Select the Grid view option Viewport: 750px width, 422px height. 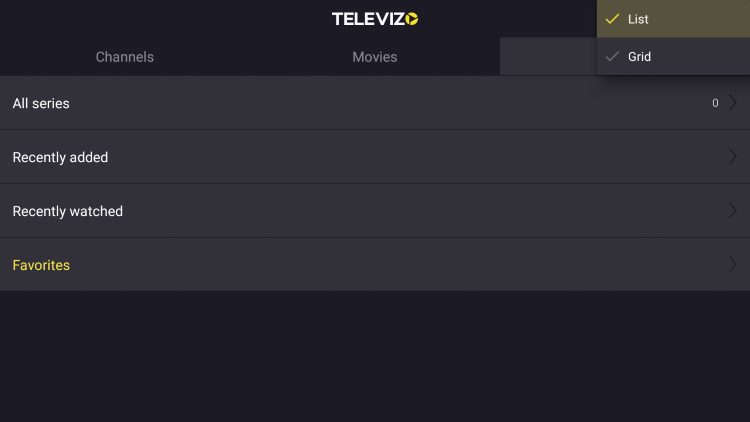point(673,56)
